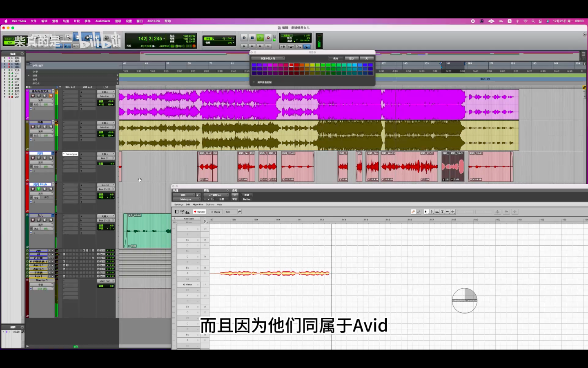588x368 pixels.
Task: Open 无输入 input dropdown on 伴奏 track
Action: [x=106, y=123]
